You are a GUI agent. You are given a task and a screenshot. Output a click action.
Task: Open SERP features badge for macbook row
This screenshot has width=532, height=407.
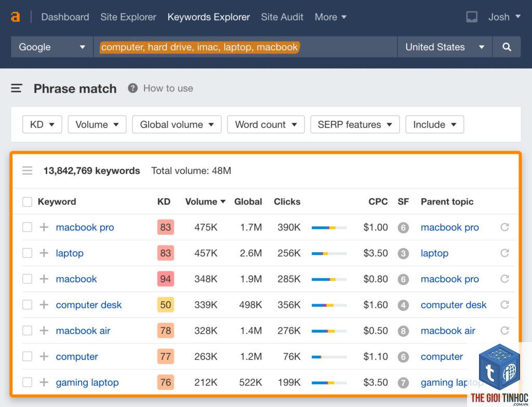click(403, 279)
